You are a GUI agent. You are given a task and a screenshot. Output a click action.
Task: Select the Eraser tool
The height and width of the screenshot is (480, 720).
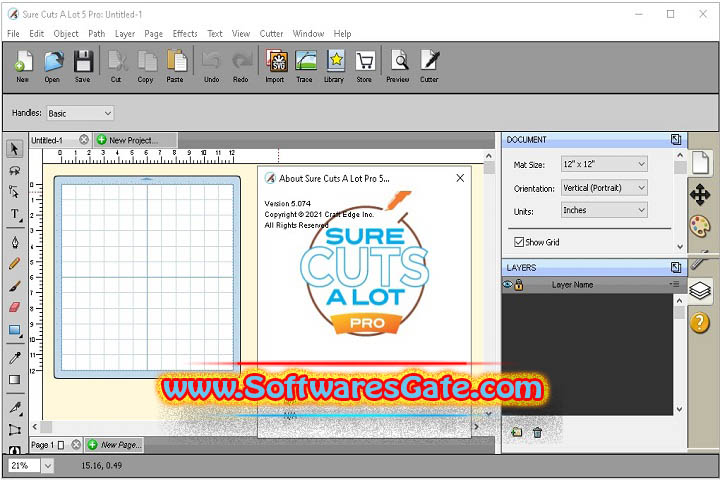[x=15, y=307]
